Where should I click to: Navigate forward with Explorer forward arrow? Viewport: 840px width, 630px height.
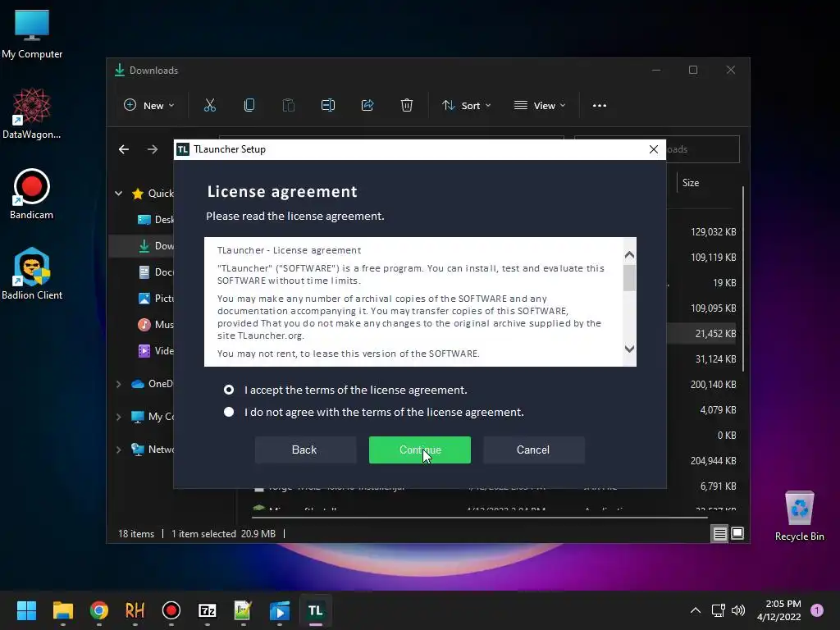153,149
